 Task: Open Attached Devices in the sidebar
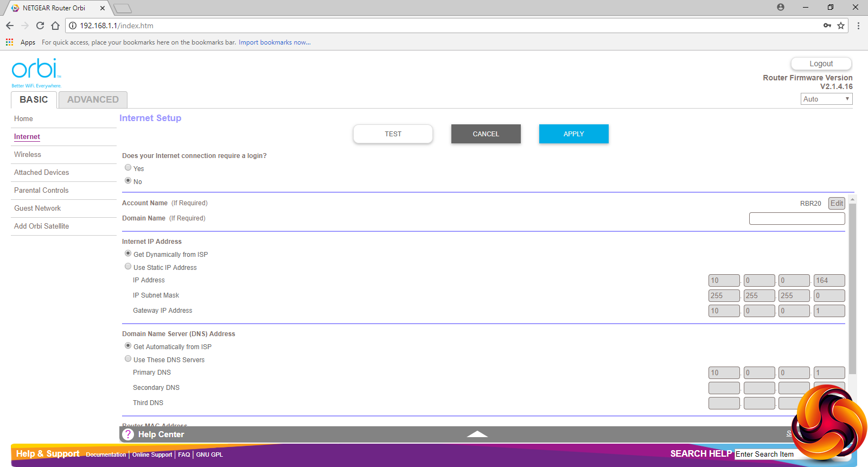[x=42, y=173]
